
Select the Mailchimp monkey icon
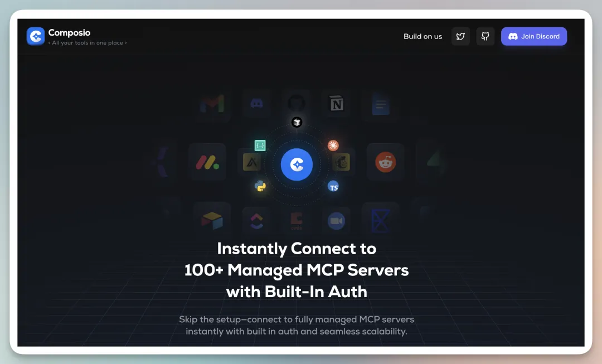341,162
